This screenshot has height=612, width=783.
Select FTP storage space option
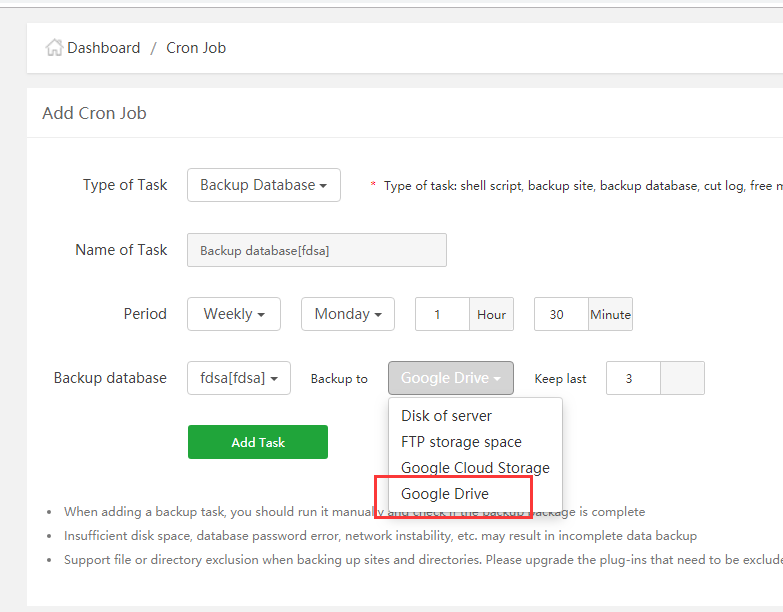[475, 442]
